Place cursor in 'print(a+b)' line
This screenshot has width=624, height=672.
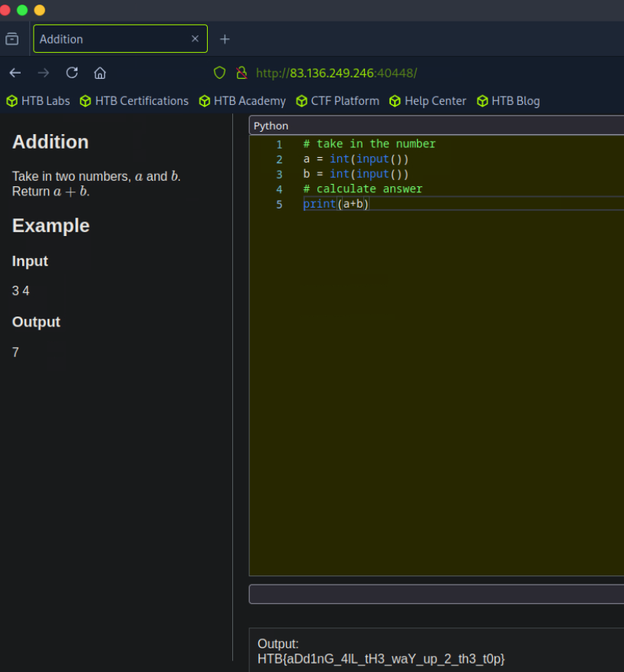coord(336,204)
